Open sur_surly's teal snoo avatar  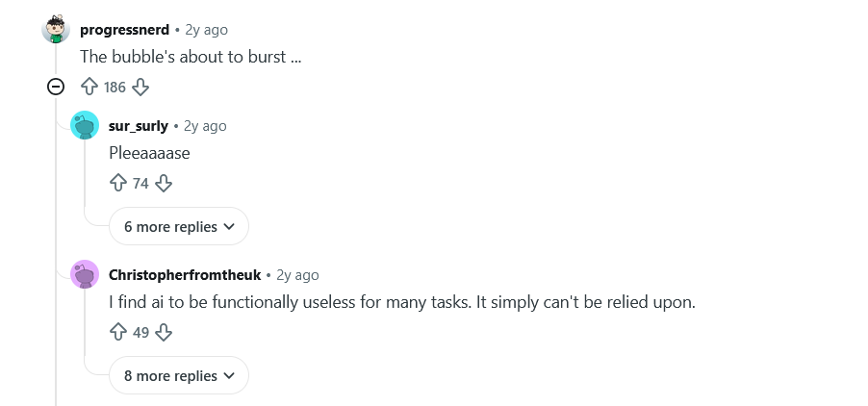click(85, 125)
